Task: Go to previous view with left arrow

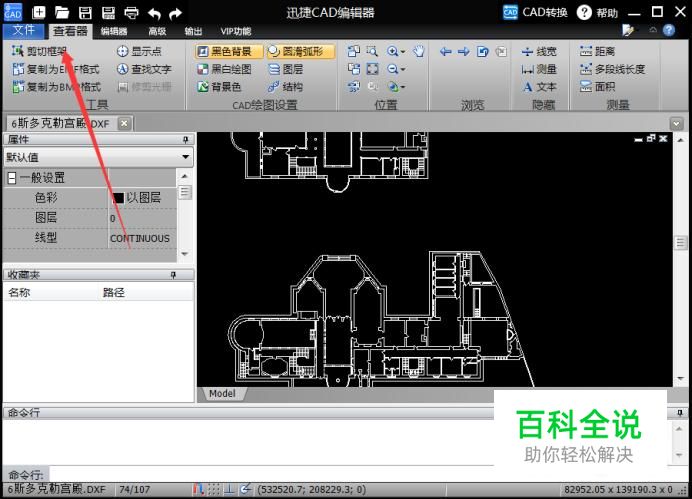Action: [x=446, y=52]
